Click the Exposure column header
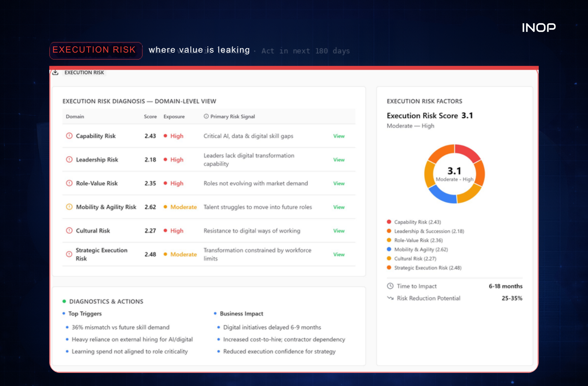This screenshot has height=386, width=588. (x=174, y=116)
